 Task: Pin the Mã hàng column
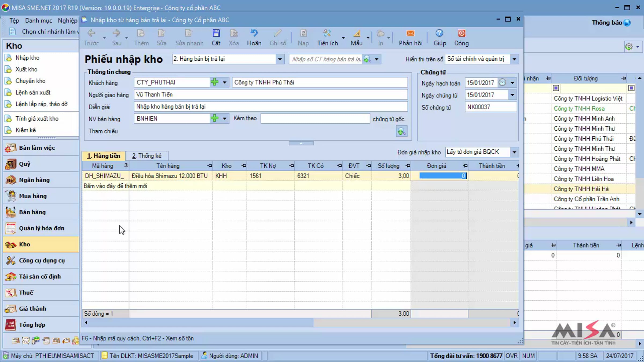[126, 166]
